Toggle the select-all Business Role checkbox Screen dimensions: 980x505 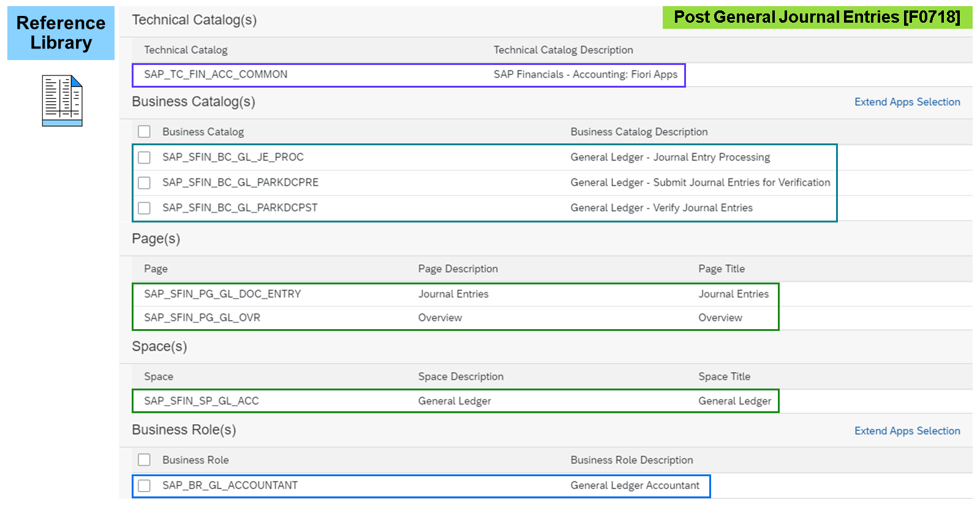pyautogui.click(x=144, y=460)
